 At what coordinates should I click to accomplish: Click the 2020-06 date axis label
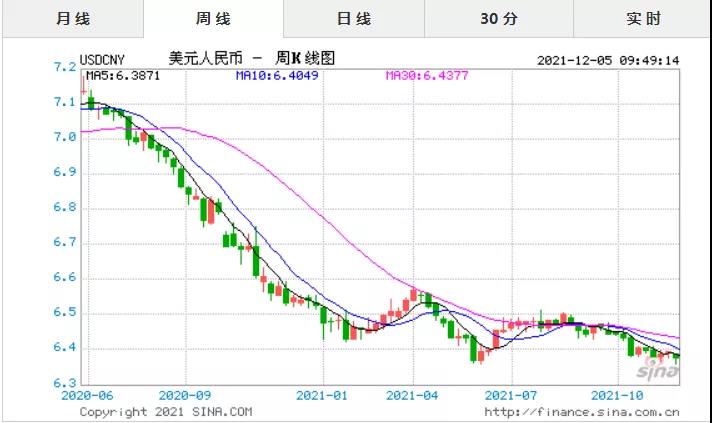tap(84, 395)
